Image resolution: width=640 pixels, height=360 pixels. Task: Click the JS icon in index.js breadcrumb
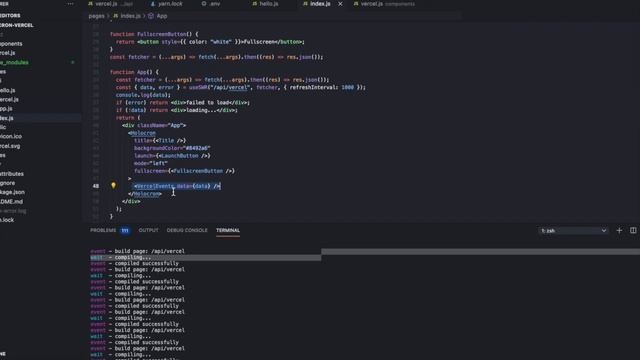tap(116, 16)
